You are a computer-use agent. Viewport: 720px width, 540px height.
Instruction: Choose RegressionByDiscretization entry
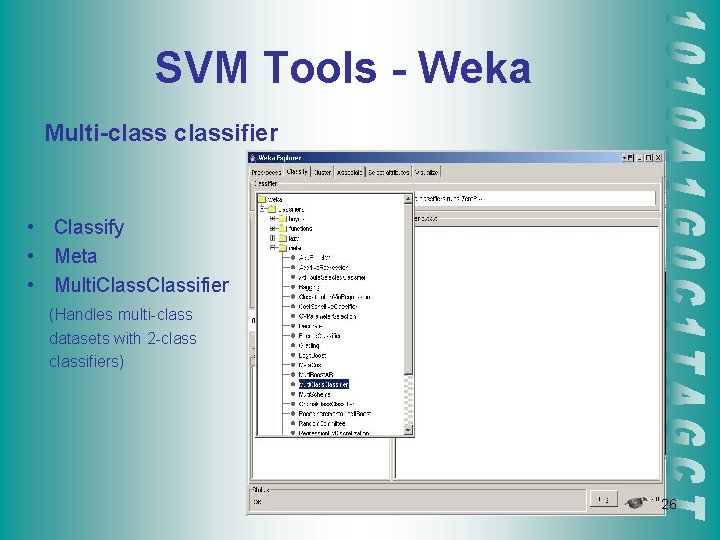point(334,433)
